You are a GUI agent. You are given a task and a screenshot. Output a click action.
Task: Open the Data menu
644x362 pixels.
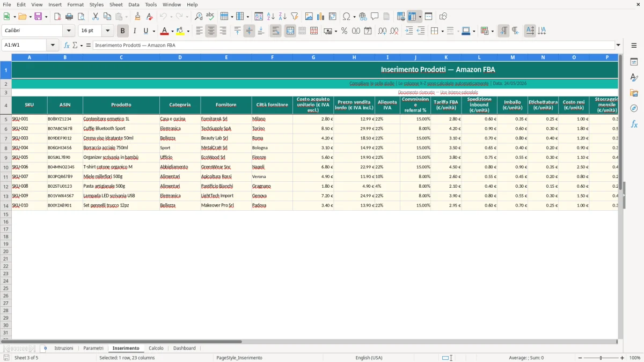(x=134, y=4)
